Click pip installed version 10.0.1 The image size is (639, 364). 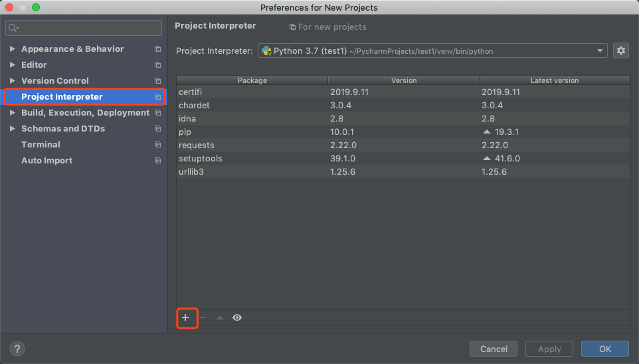tap(342, 132)
